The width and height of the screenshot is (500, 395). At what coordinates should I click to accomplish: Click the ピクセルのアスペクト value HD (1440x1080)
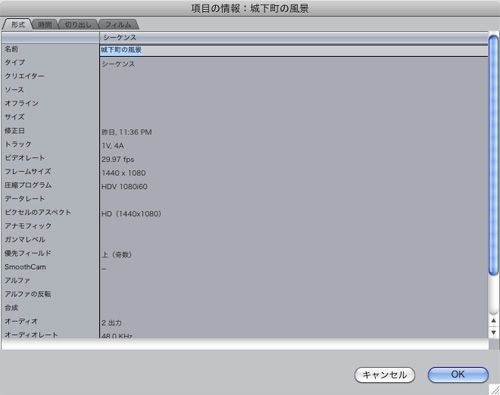(131, 214)
